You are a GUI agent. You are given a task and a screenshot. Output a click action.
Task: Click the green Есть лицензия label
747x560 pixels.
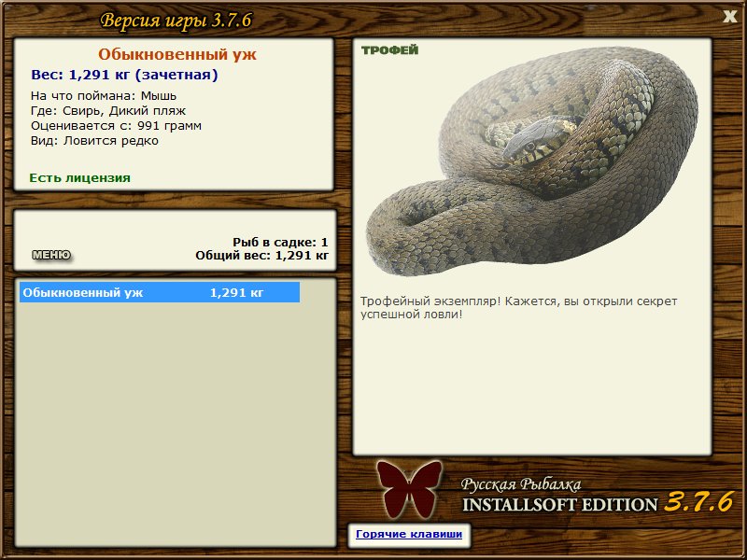pyautogui.click(x=80, y=178)
